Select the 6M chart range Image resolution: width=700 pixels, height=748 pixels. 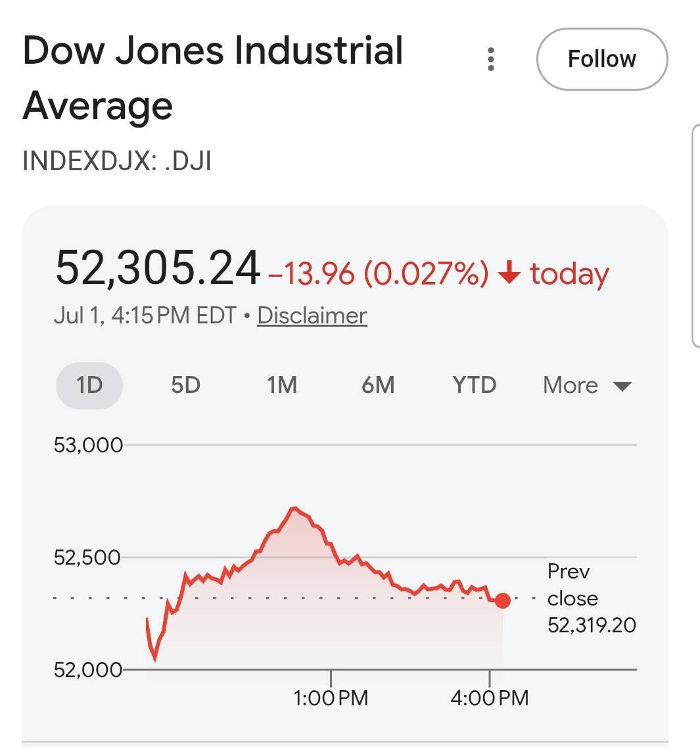378,385
